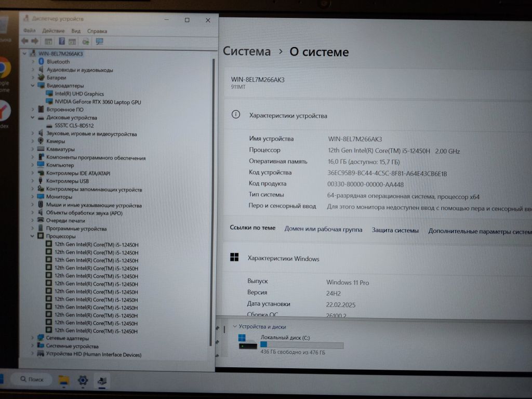Image resolution: width=532 pixels, height=399 pixels.
Task: Open the Действие menu
Action: (54, 31)
